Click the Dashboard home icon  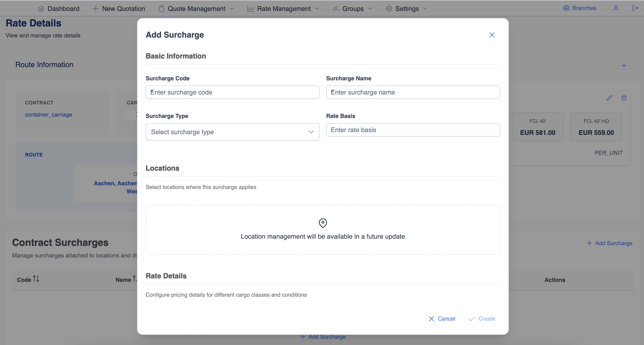coord(41,9)
